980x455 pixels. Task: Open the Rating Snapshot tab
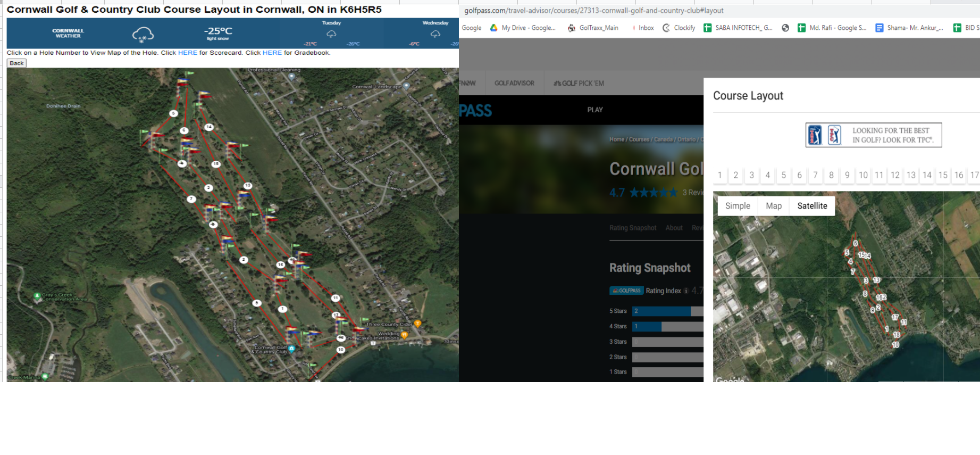pos(633,228)
